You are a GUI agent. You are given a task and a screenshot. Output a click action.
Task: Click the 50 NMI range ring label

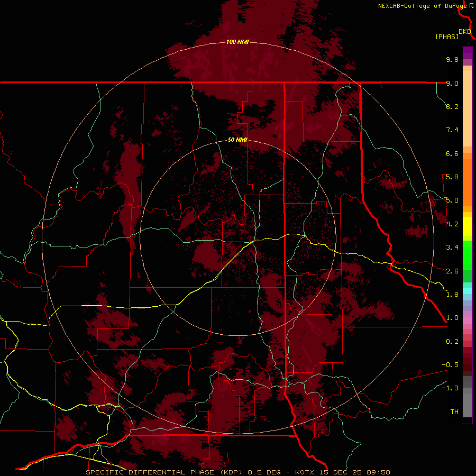(237, 140)
